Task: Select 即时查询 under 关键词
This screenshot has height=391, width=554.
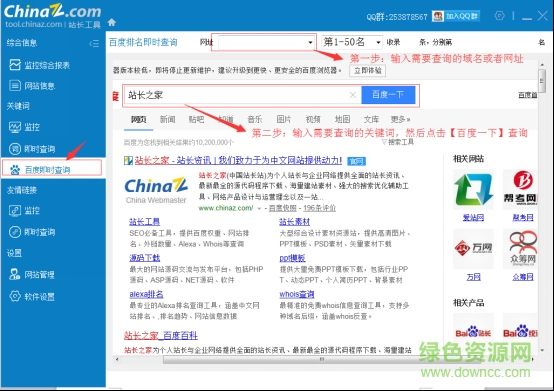Action: (40, 149)
